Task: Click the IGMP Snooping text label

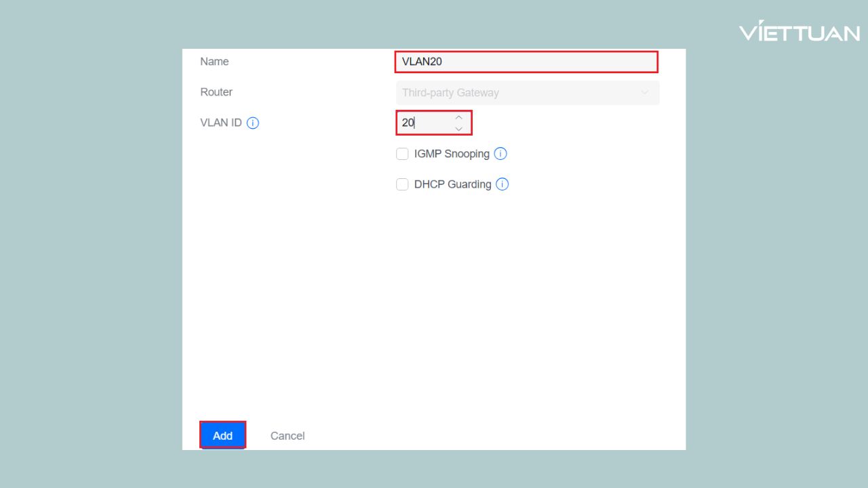Action: (x=451, y=154)
